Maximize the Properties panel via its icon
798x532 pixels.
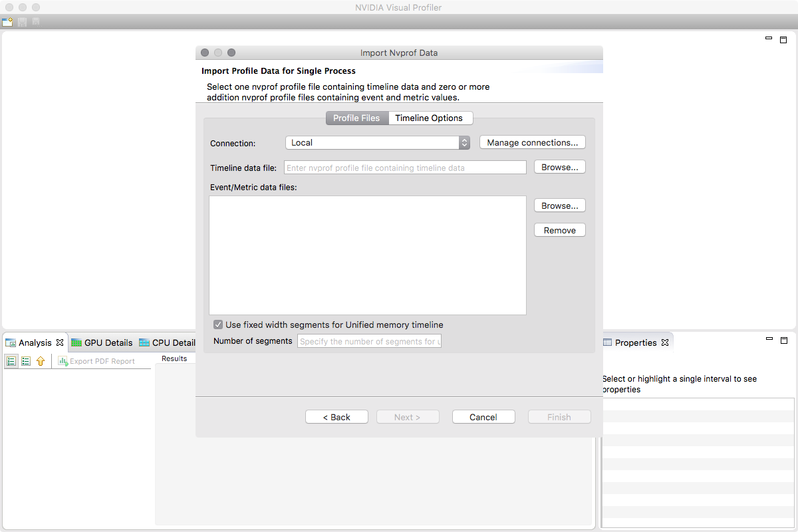coord(784,340)
